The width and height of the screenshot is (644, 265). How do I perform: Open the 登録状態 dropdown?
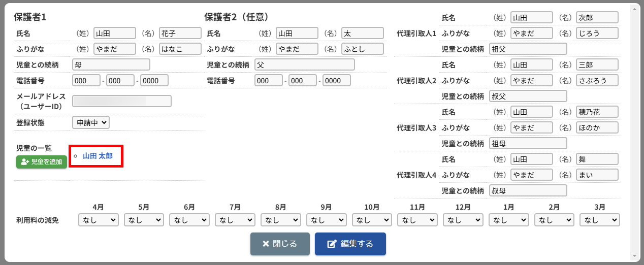point(91,122)
